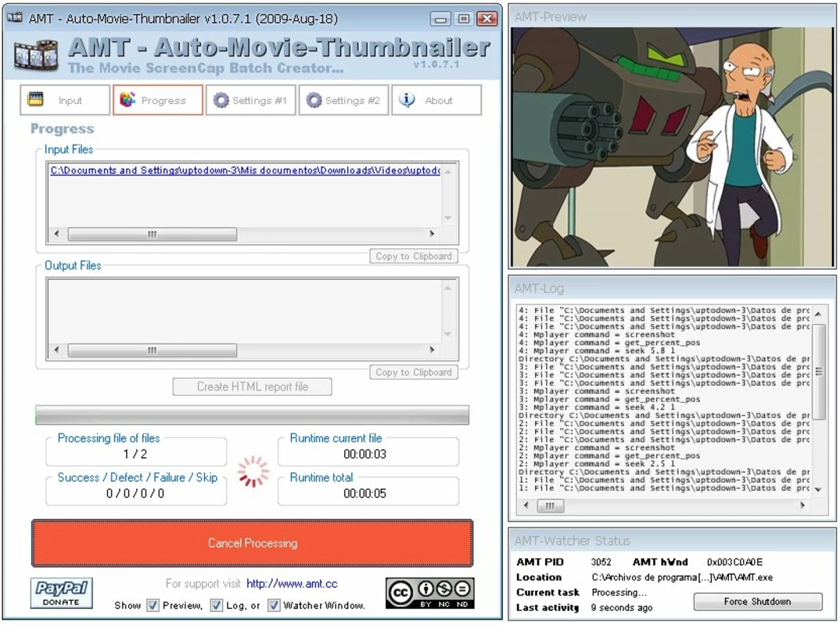Click Output Files scroll left arrow
The image size is (840, 626).
[57, 350]
